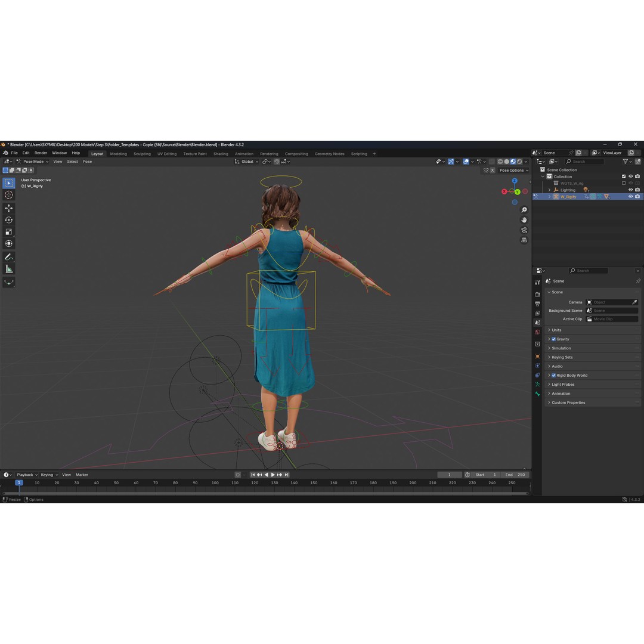
Task: Switch orthographic/perspective grid icon
Action: click(524, 240)
